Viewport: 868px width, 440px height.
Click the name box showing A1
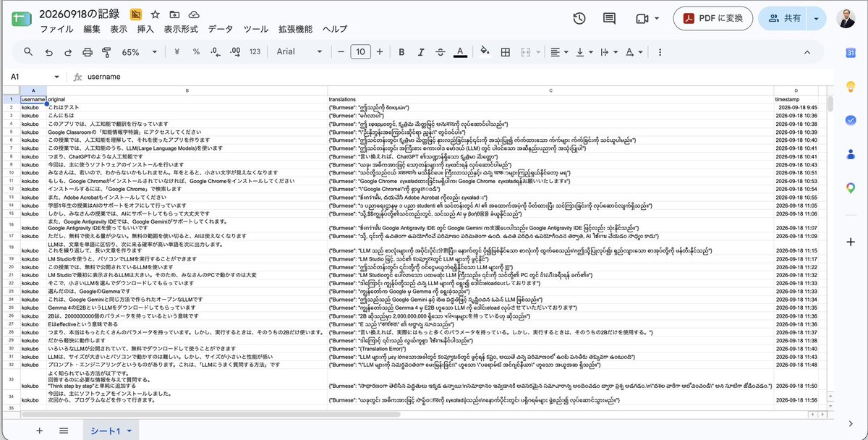coord(29,77)
